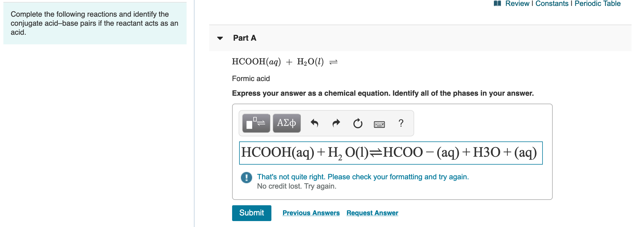The height and width of the screenshot is (227, 644).
Task: Reset the answer with the circular reset icon
Action: 357,123
